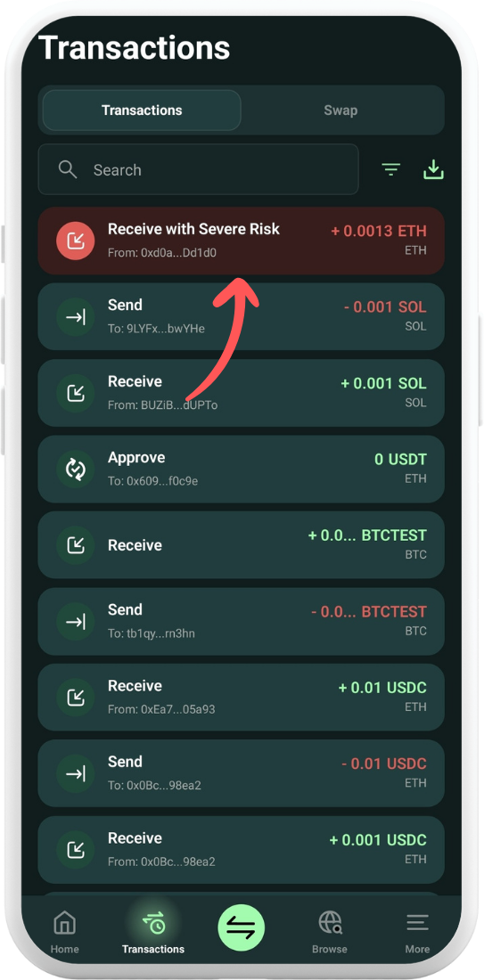Open the Receive +0.001 SOL transaction
The height and width of the screenshot is (980, 484).
click(x=242, y=393)
